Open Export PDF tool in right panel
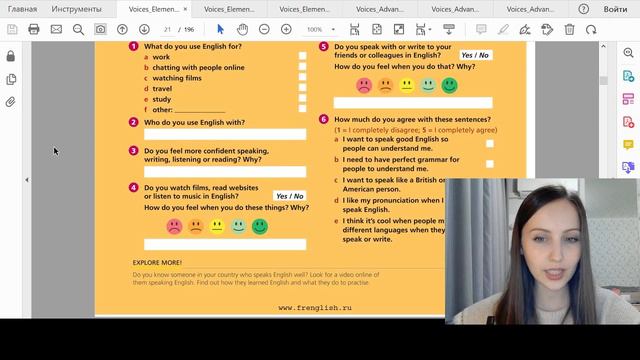Screen dimensions: 640x360 [628, 76]
